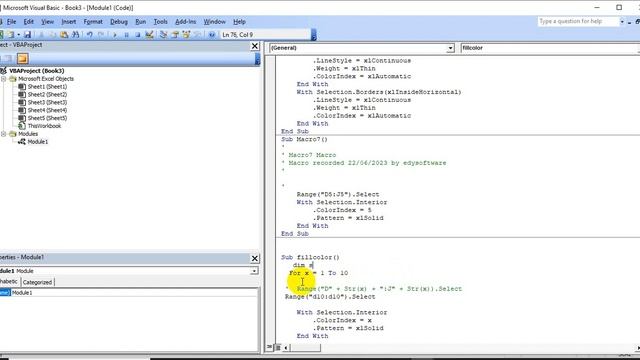
Task: Click the View Object icon in Project pane
Action: (x=8, y=59)
